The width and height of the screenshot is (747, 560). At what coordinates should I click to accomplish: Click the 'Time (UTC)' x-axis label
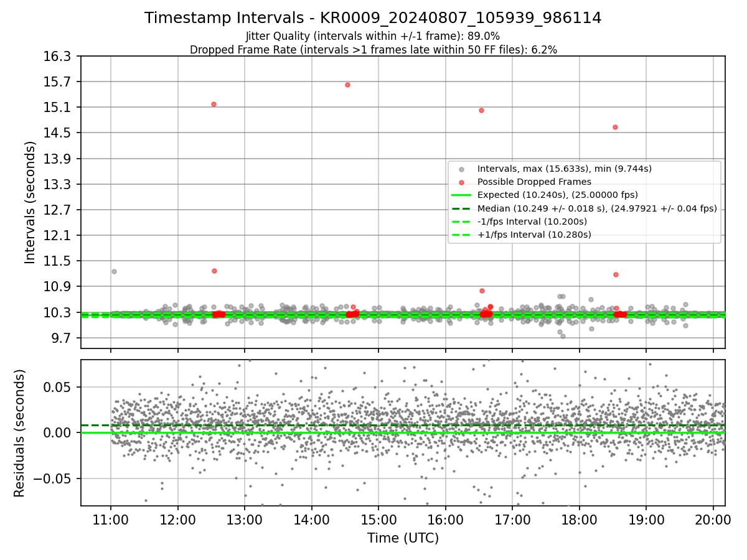403,538
